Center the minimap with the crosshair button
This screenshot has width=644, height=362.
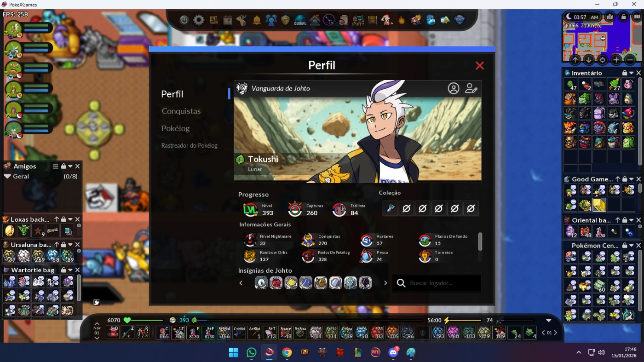click(603, 60)
